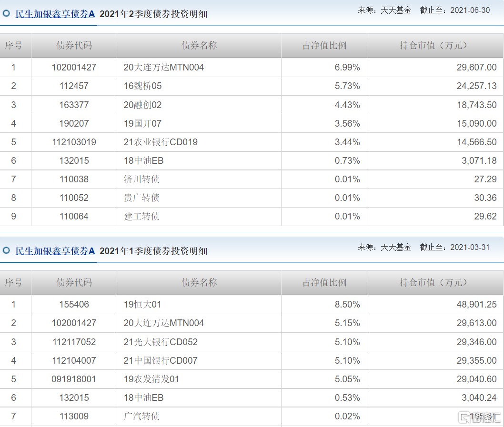Open the 民生加银鑫享债券A link in the 2季度 heading
The image size is (504, 427).
[55, 14]
